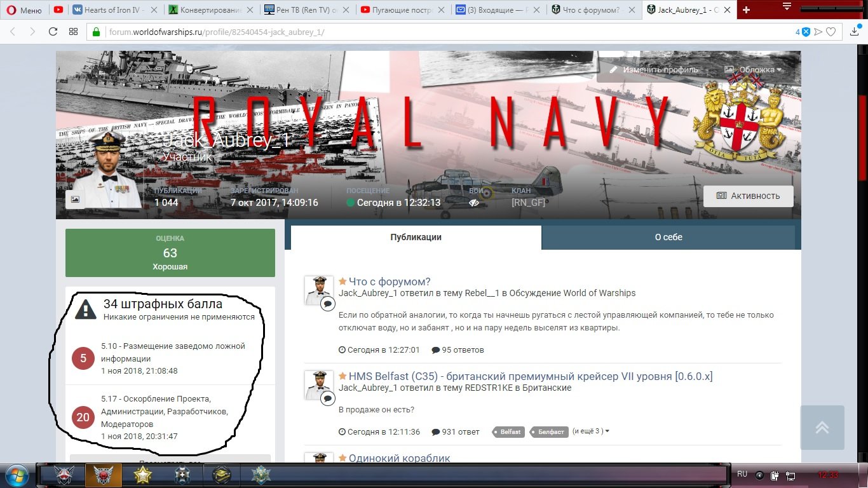Viewport: 868px width, 488px height.
Task: Open the post title Что с форумом?
Action: click(390, 281)
